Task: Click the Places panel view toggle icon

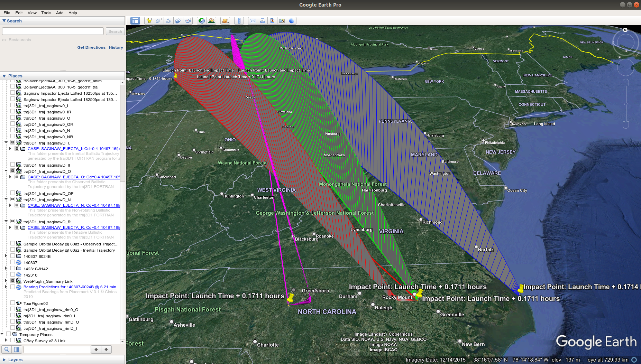Action: (16, 349)
